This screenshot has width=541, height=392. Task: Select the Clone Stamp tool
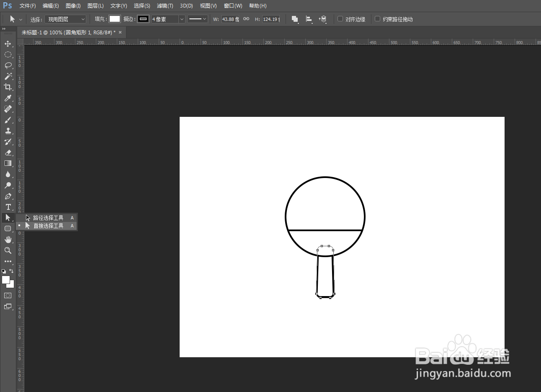8,131
